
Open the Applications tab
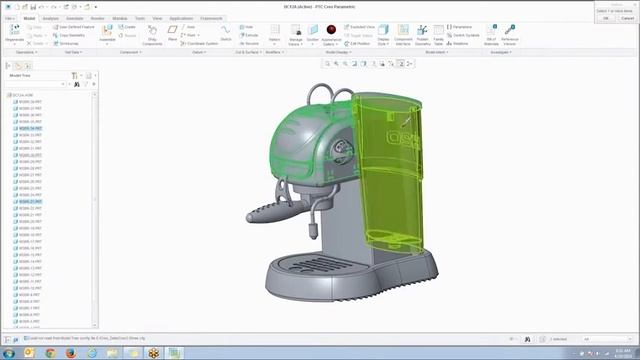pos(181,18)
